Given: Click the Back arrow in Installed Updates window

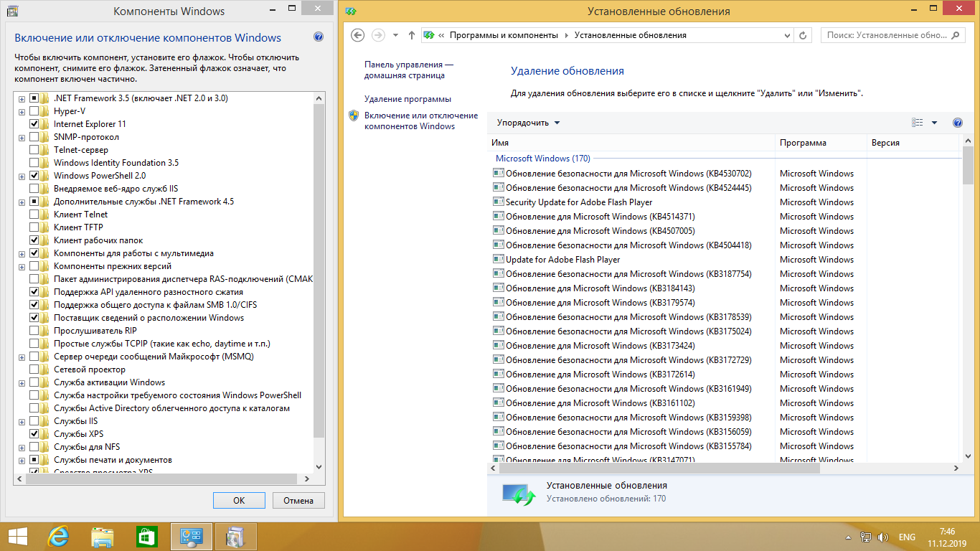Looking at the screenshot, I should (358, 35).
